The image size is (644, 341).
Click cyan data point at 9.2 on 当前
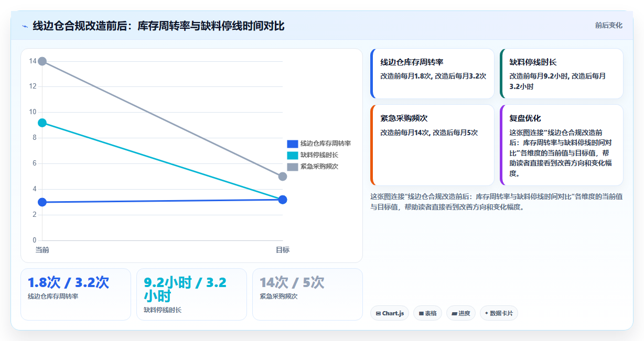click(42, 123)
